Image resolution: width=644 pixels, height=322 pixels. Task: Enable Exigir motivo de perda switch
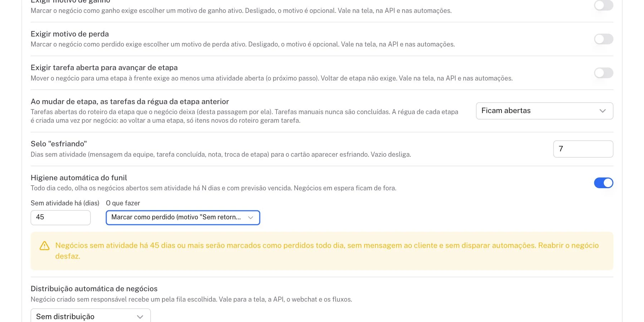604,39
